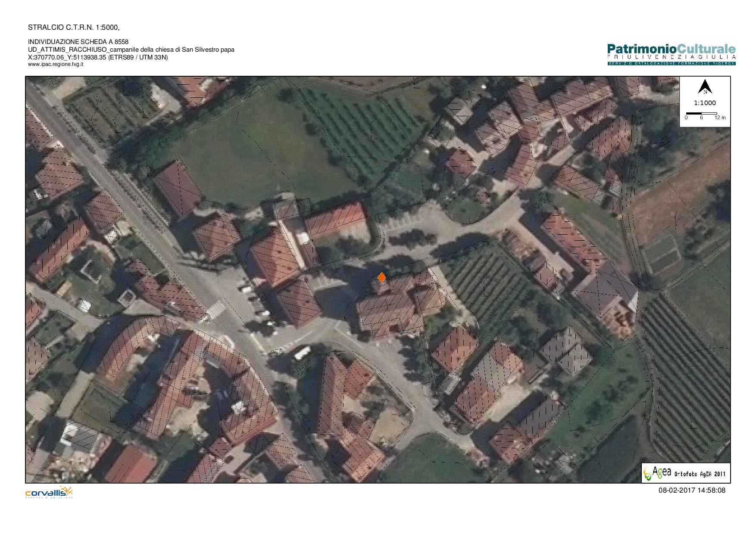Click the white van on the road
The width and height of the screenshot is (756, 534).
pyautogui.click(x=302, y=353)
